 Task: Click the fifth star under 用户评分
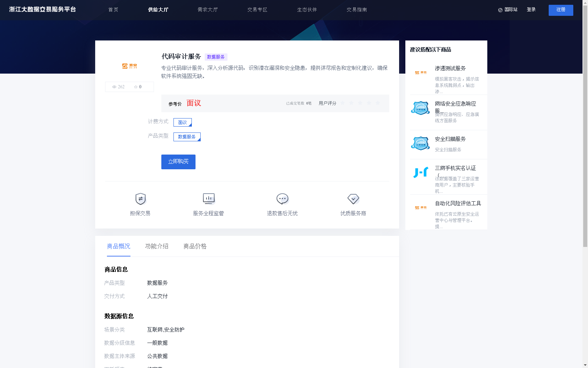[x=378, y=103]
